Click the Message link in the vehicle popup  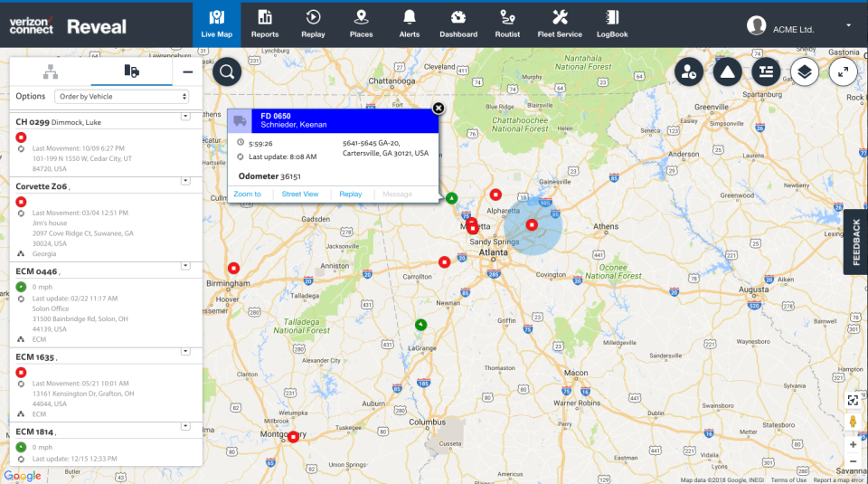tap(398, 194)
